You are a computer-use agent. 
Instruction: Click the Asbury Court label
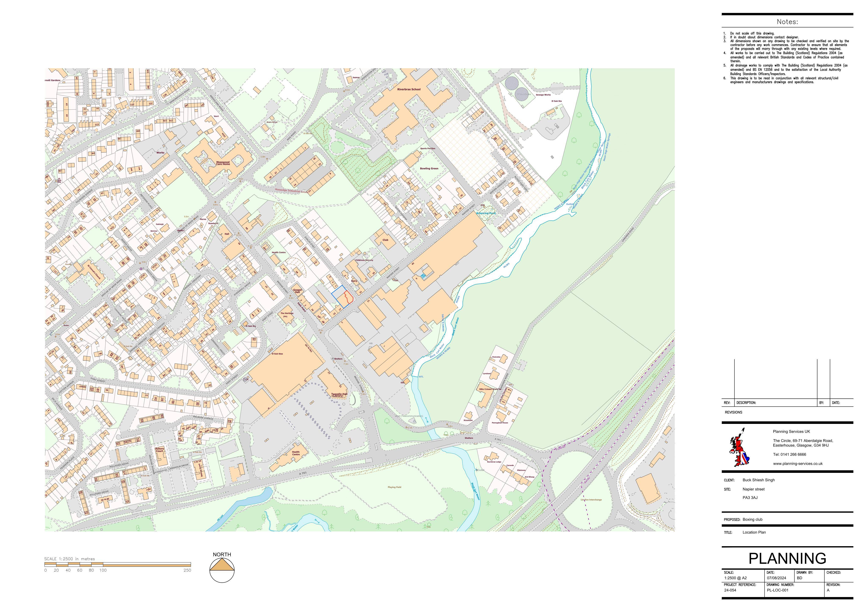point(160,450)
